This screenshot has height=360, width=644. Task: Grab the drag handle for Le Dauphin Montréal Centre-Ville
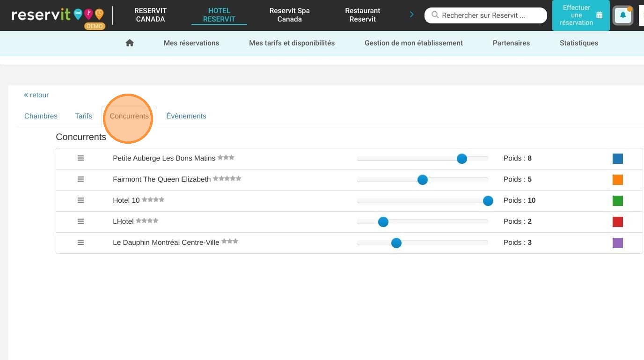coord(80,242)
